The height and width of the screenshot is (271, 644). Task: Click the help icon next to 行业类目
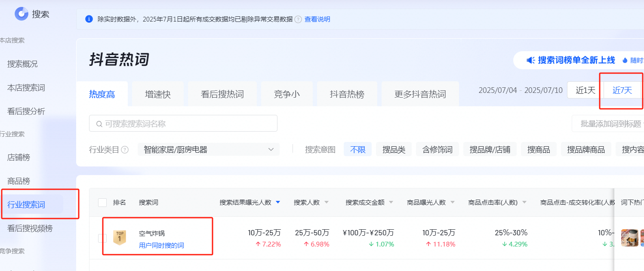click(x=125, y=150)
